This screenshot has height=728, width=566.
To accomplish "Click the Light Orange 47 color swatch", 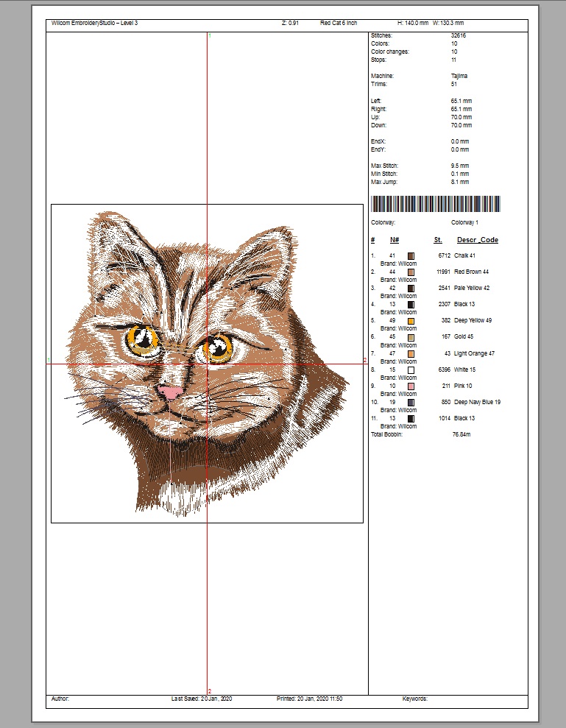I will pyautogui.click(x=411, y=353).
